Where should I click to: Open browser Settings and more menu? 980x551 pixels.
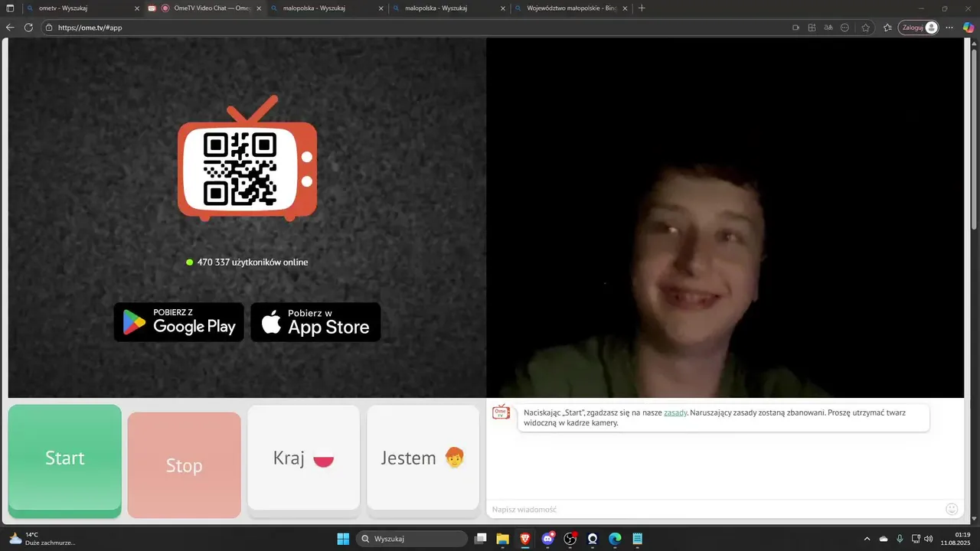tap(949, 28)
